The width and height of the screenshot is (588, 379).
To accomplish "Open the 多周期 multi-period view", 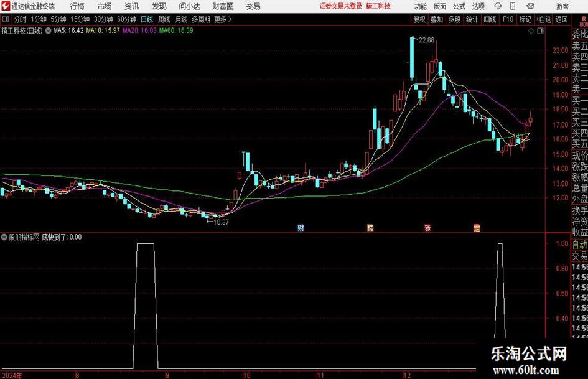I will pyautogui.click(x=200, y=19).
